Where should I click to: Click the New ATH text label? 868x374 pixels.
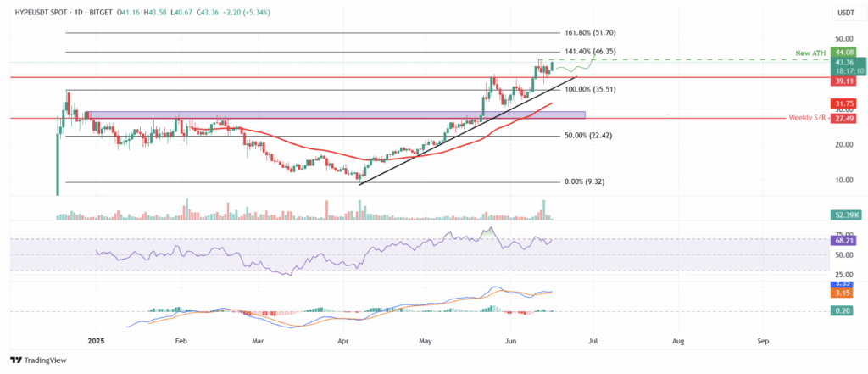812,52
